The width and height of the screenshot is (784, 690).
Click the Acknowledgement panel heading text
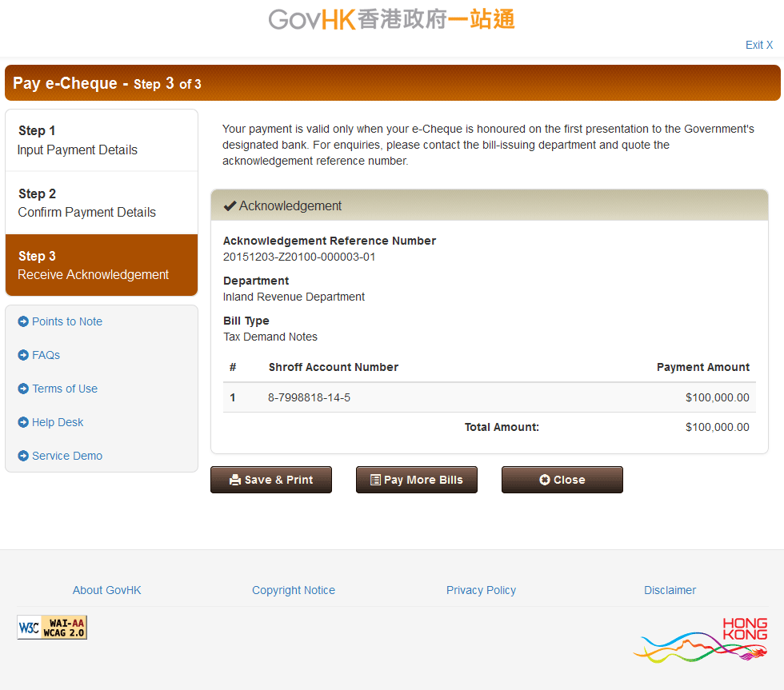290,205
